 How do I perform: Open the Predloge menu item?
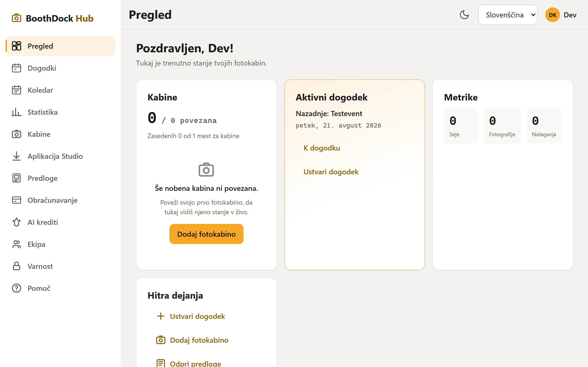point(60,178)
